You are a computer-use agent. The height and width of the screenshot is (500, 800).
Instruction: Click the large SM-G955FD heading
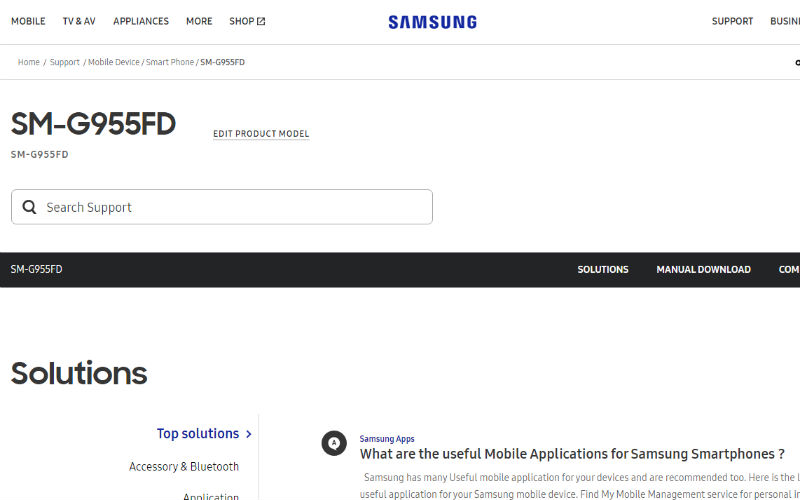pyautogui.click(x=93, y=124)
